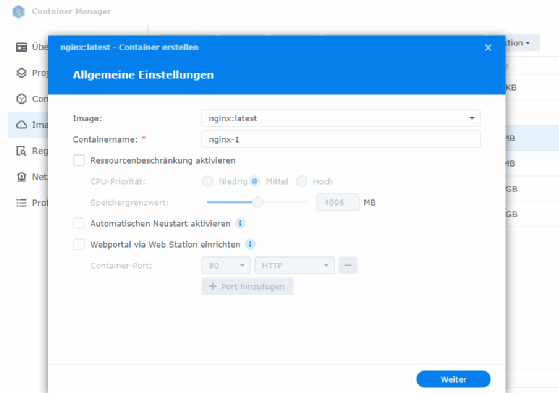Open the Protokoll list sidebar icon
The width and height of the screenshot is (559, 393).
click(x=21, y=203)
